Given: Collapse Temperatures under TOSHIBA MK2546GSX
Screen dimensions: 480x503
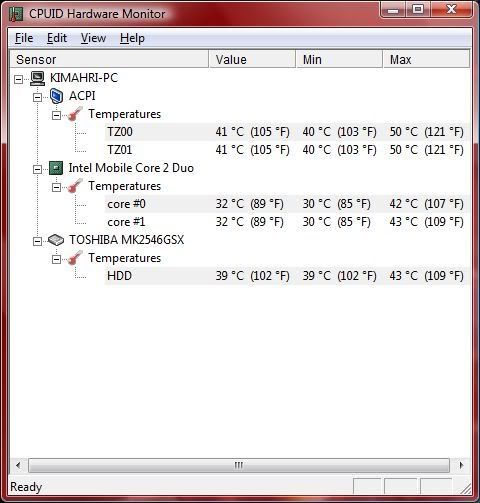Looking at the screenshot, I should (56, 259).
